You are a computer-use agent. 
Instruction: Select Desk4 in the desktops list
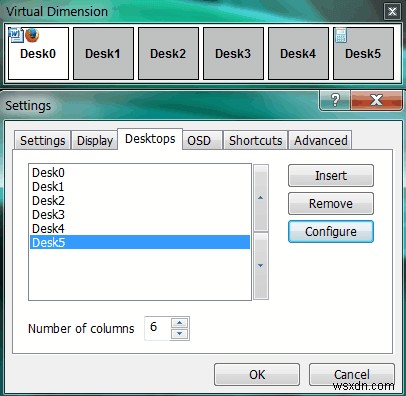pyautogui.click(x=140, y=229)
